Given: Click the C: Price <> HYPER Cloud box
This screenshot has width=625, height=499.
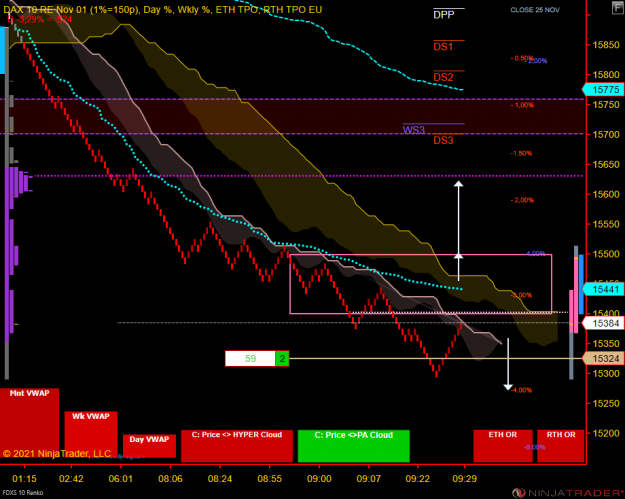Looking at the screenshot, I should pyautogui.click(x=237, y=446).
